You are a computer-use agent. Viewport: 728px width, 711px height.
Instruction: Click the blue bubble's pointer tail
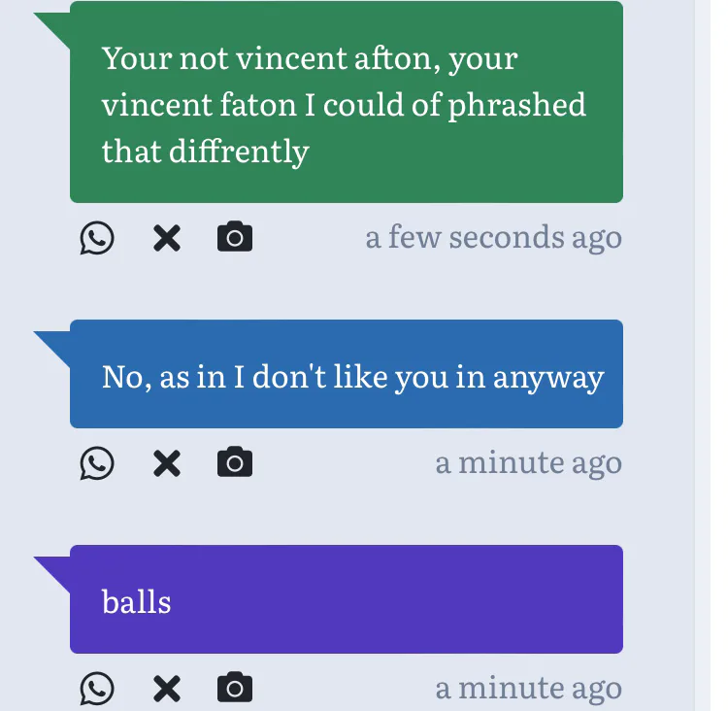pyautogui.click(x=54, y=344)
